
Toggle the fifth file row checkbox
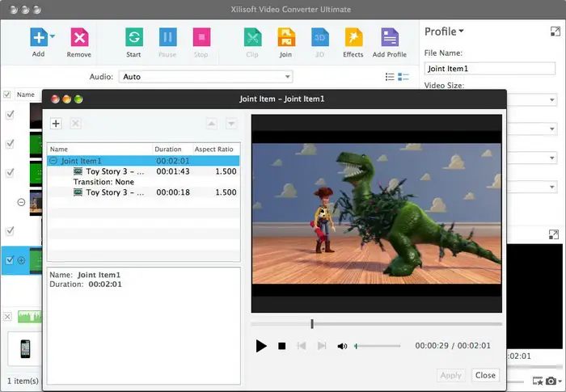pyautogui.click(x=10, y=230)
